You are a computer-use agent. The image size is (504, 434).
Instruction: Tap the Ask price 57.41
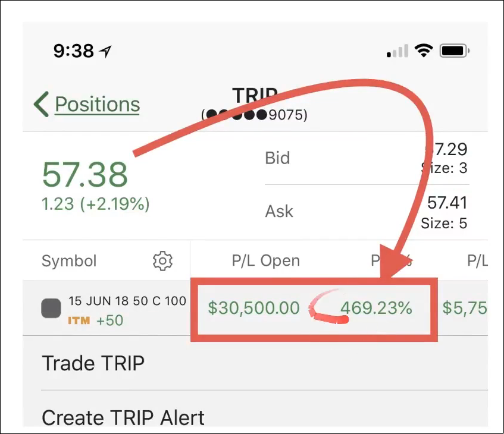tap(447, 202)
